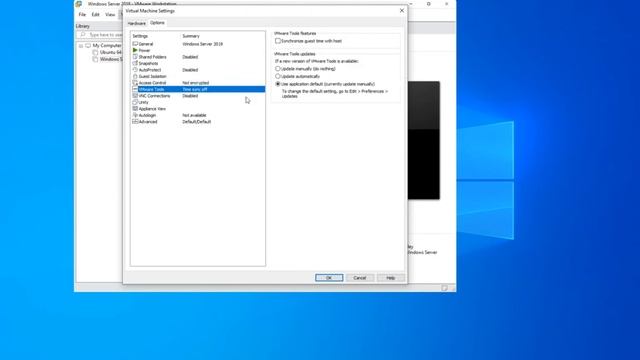Image resolution: width=640 pixels, height=360 pixels.
Task: Select Update automatically radio button
Action: coord(278,76)
